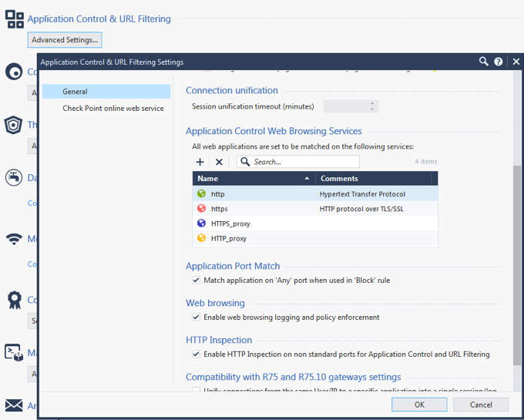This screenshot has width=524, height=420.
Task: Select the General settings page
Action: [106, 92]
